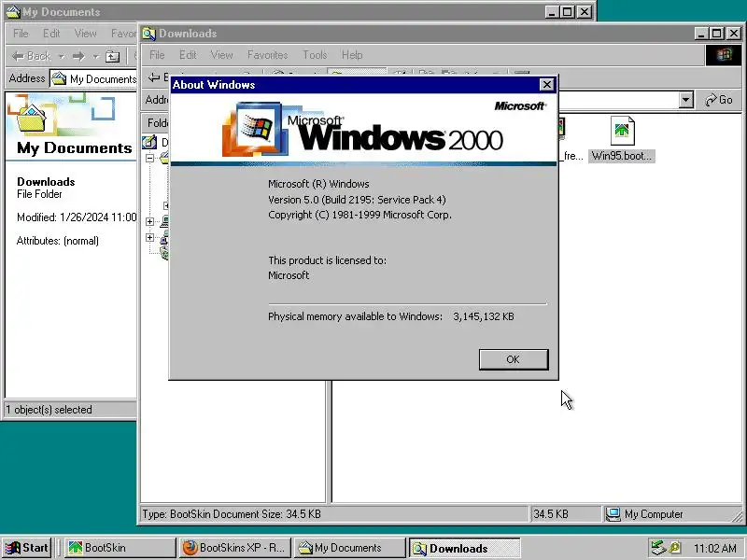Click the yellow key system tray icon
Screen dimensions: 747x560
[x=675, y=548]
